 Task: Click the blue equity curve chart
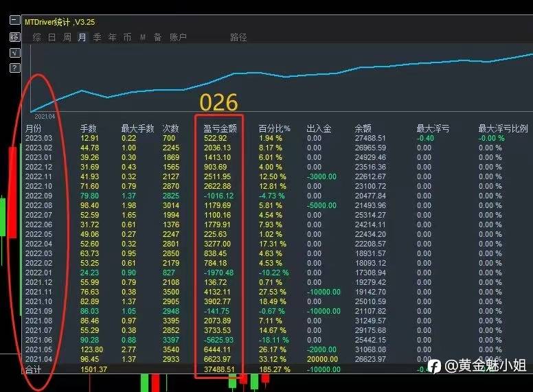(282, 79)
